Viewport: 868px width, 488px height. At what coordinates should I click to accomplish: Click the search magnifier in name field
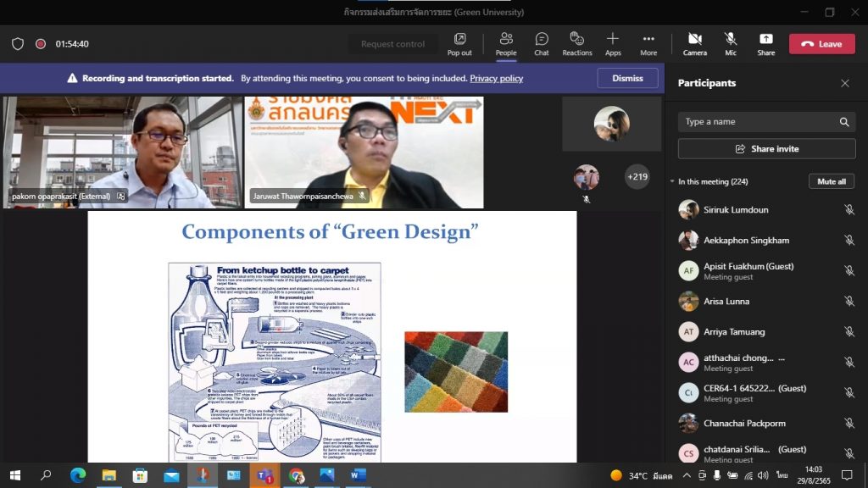click(843, 122)
